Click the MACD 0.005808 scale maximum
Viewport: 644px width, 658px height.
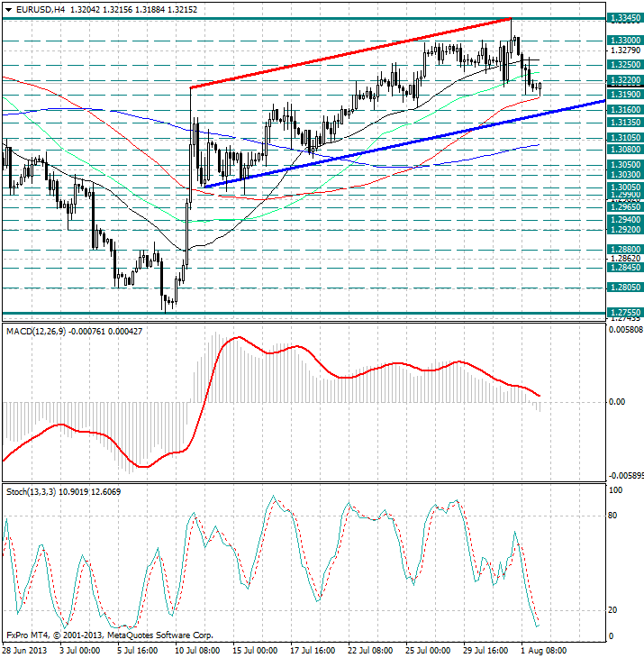point(626,330)
